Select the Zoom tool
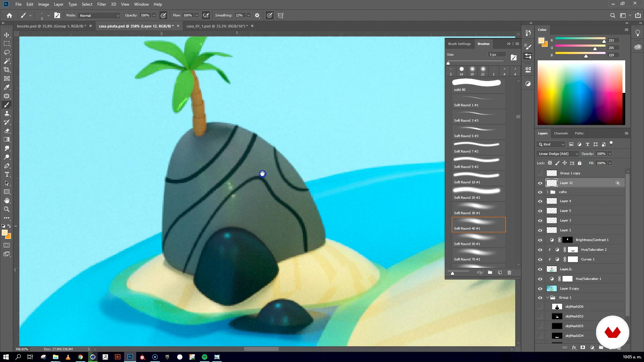Image resolution: width=644 pixels, height=362 pixels. [x=7, y=209]
